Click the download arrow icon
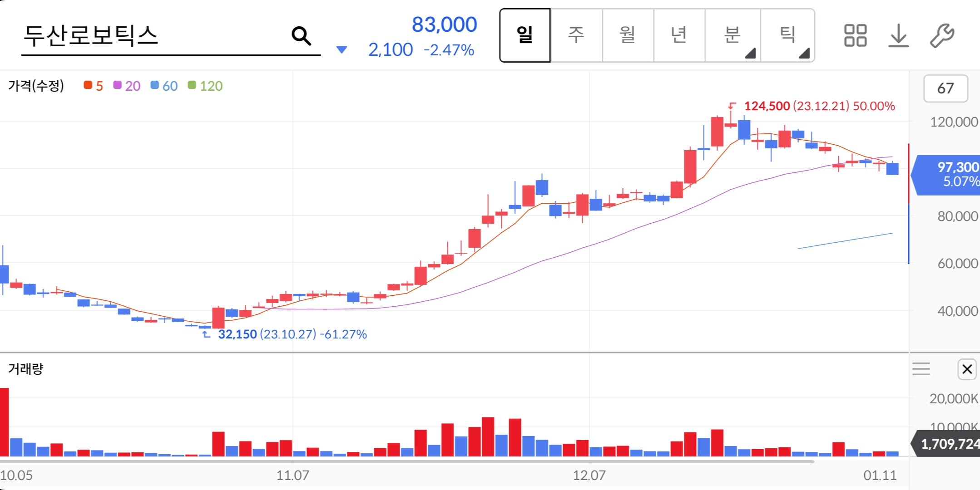The height and width of the screenshot is (490, 980). coord(898,36)
